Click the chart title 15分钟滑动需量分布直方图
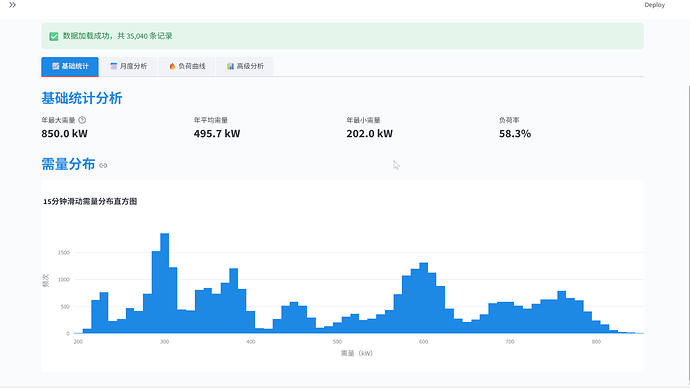690x388 pixels. click(90, 201)
